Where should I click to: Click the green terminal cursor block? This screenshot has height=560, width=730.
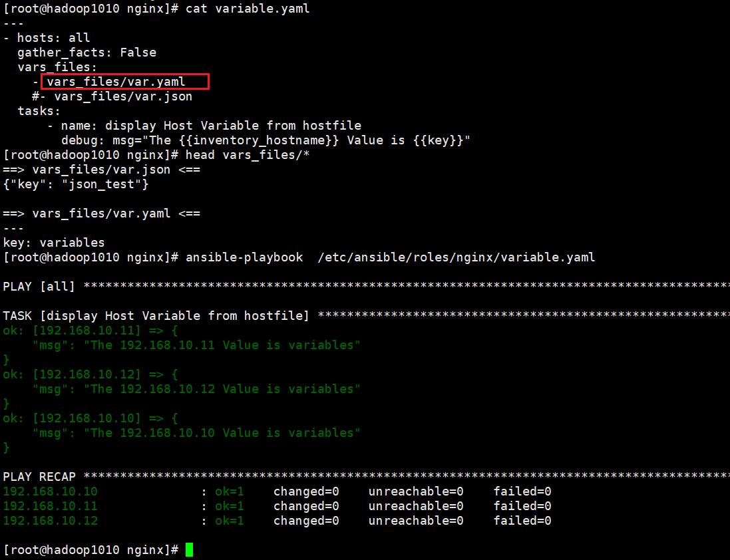click(189, 550)
